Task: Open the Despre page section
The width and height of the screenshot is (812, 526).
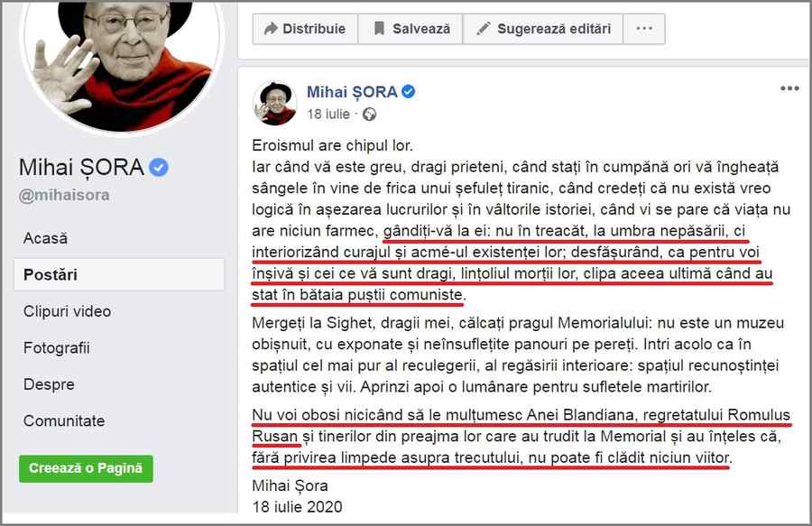Action: click(x=50, y=384)
